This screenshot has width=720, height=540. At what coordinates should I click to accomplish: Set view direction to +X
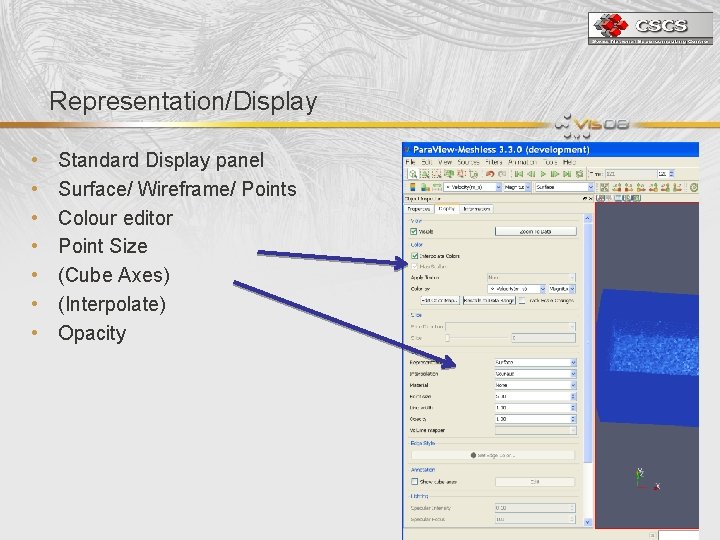coord(617,187)
